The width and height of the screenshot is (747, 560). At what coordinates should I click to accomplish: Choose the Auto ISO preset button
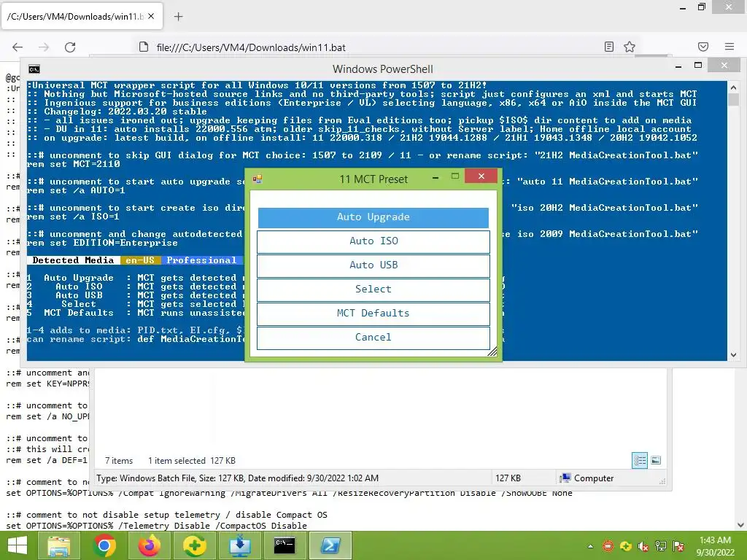pos(373,241)
